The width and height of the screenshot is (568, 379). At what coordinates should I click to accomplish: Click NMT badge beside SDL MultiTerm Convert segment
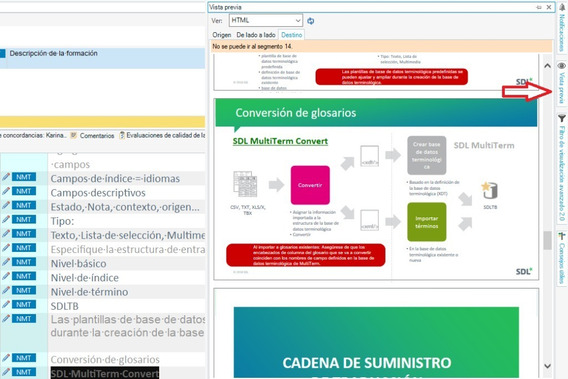pyautogui.click(x=24, y=372)
